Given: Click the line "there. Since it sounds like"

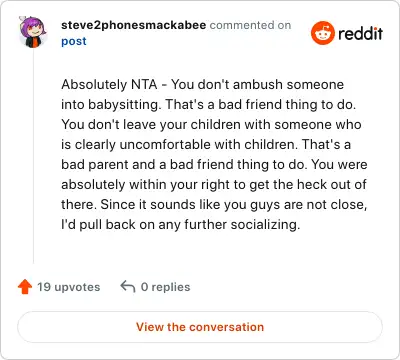Looking at the screenshot, I should (214, 205).
